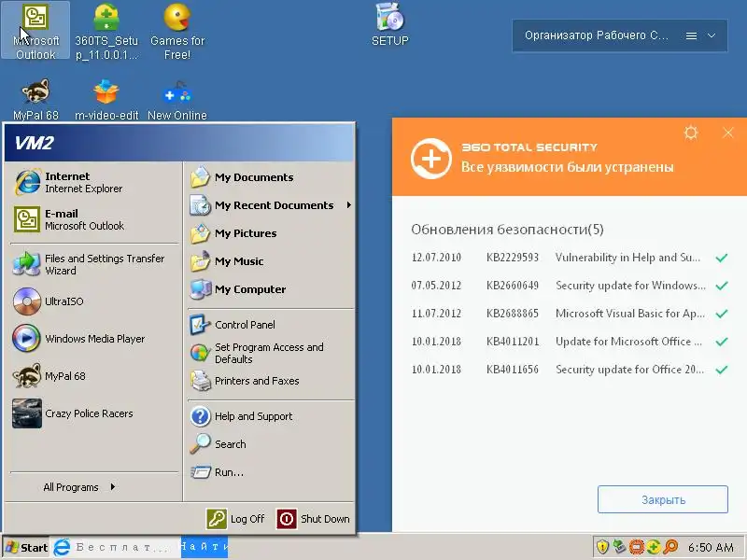
Task: Open 360 Total Security settings gear
Action: [x=691, y=133]
